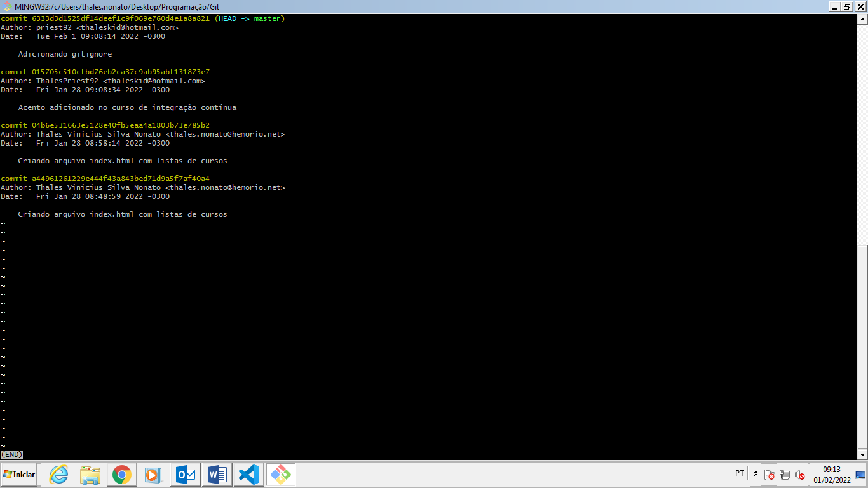
Task: Click commit hash 04b6e531663e5128e40fb5eaa4a1803b73e785b2
Action: coord(121,125)
